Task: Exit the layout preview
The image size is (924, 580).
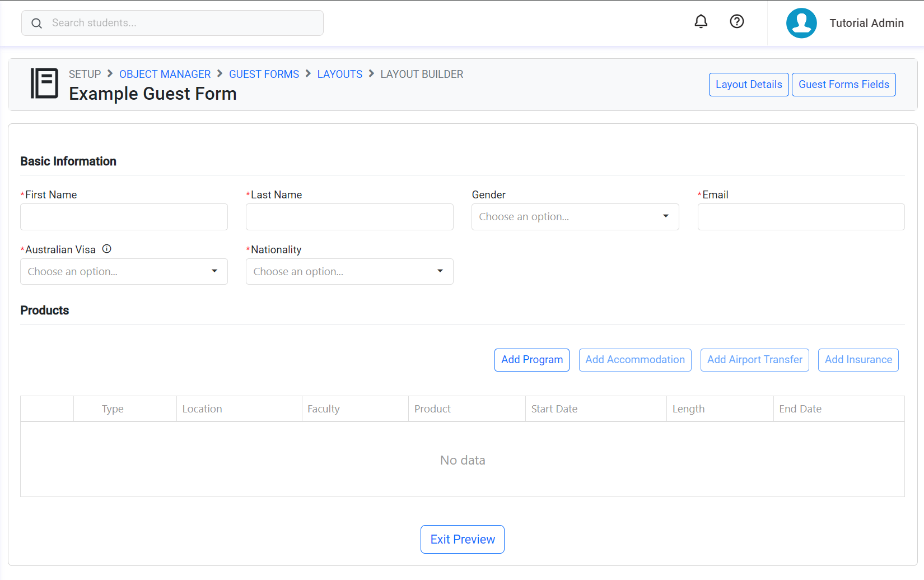Action: pyautogui.click(x=463, y=539)
